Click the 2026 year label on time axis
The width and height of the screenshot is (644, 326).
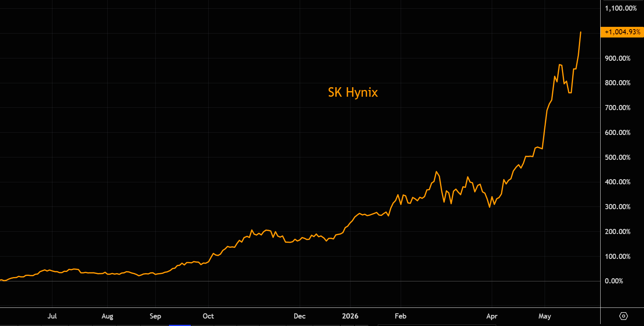coord(350,316)
